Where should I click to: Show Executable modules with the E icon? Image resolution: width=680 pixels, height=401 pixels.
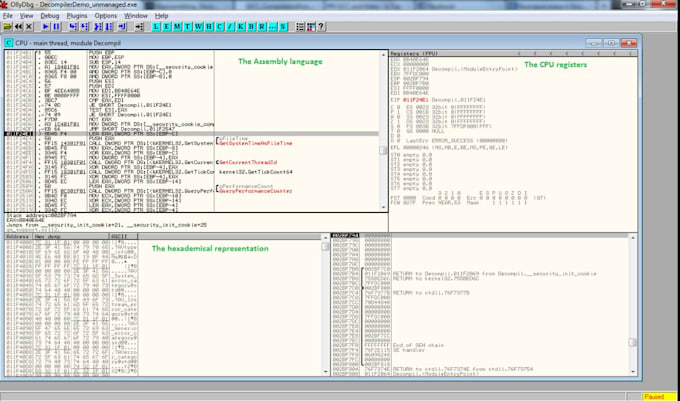click(x=167, y=27)
